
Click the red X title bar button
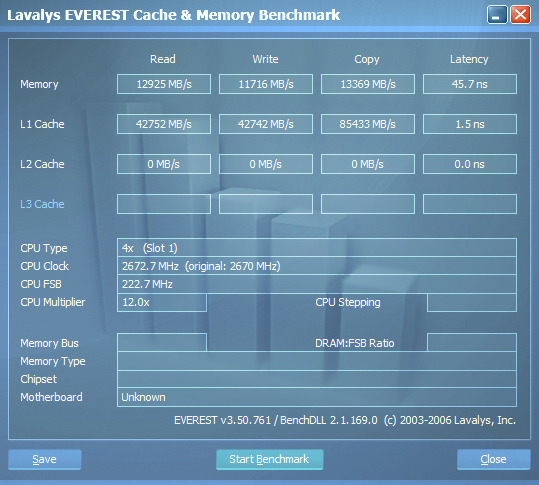point(520,15)
